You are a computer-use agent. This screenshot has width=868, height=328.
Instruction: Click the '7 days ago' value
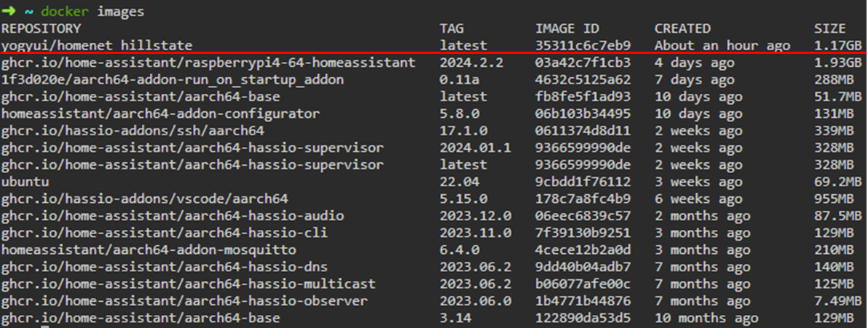tap(694, 80)
